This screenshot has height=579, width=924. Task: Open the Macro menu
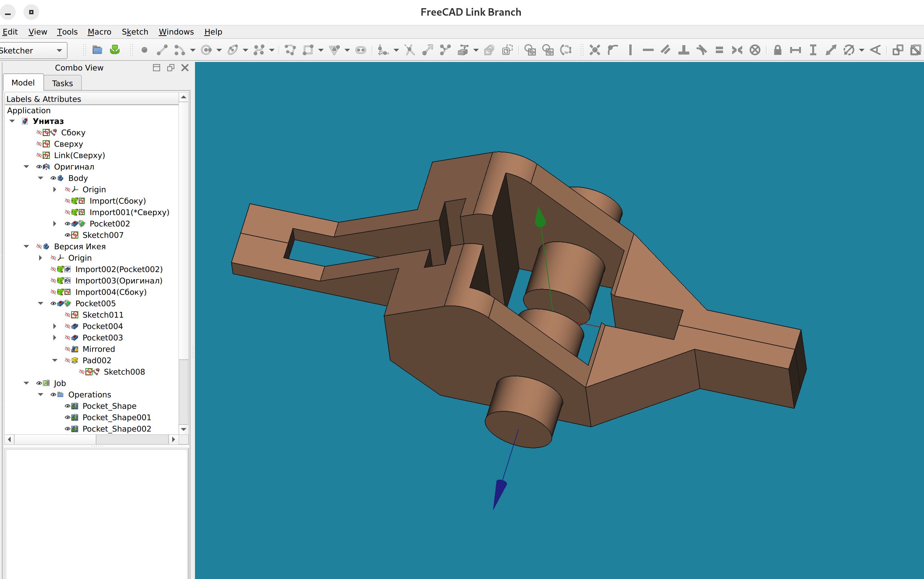click(x=100, y=32)
